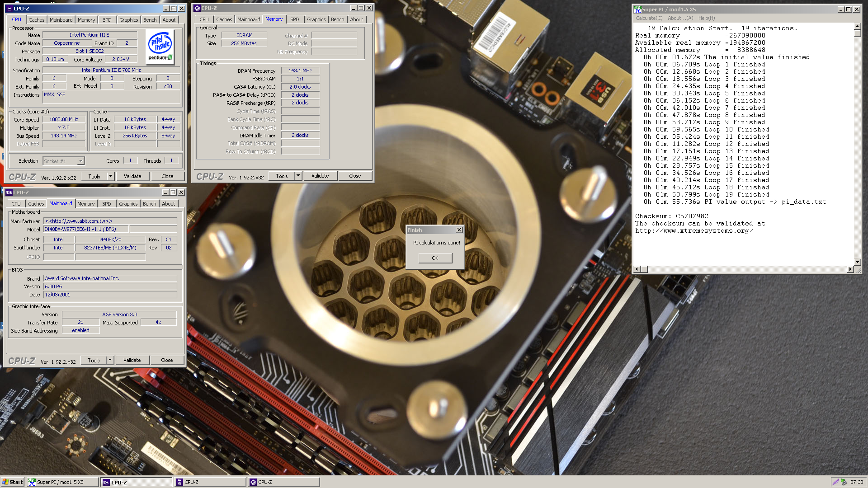Click Close button in the Memory window
This screenshot has width=868, height=488.
coord(355,176)
